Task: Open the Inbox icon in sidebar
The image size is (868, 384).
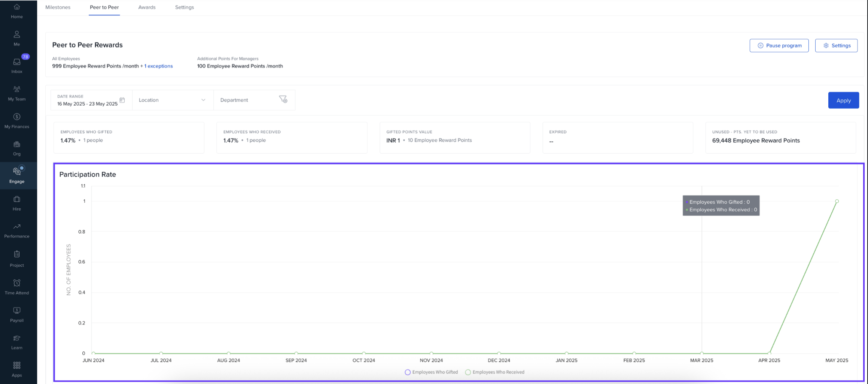Action: (x=17, y=62)
